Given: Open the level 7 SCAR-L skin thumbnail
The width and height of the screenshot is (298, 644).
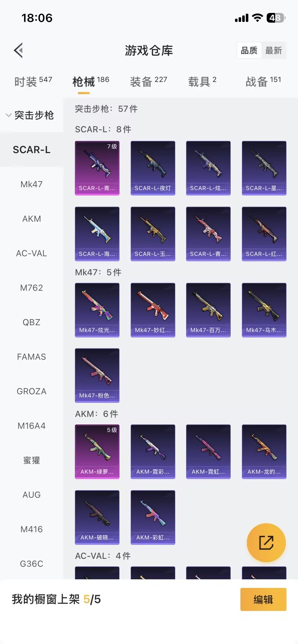Looking at the screenshot, I should [97, 168].
